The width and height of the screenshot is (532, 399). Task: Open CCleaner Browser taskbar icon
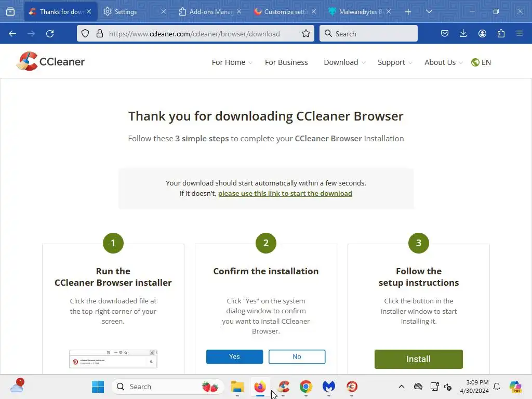pyautogui.click(x=352, y=387)
